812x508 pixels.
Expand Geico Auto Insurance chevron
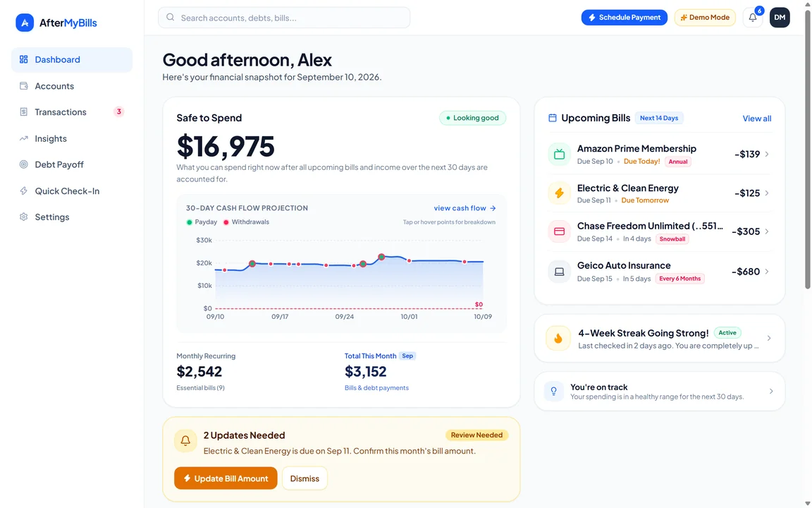(767, 271)
